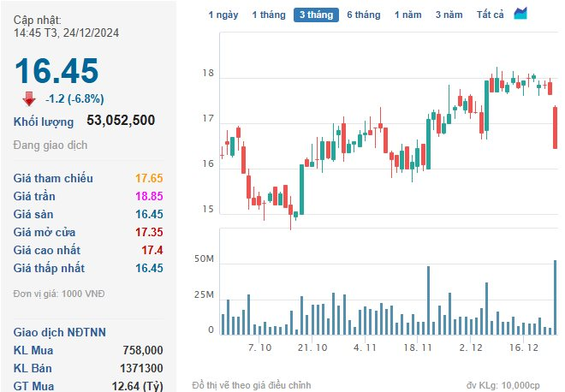Switch chart to '1 tháng' range
The image size is (565, 392).
click(x=269, y=15)
